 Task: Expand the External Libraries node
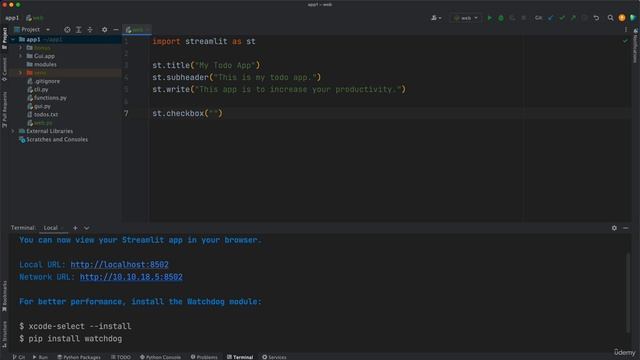(x=13, y=131)
